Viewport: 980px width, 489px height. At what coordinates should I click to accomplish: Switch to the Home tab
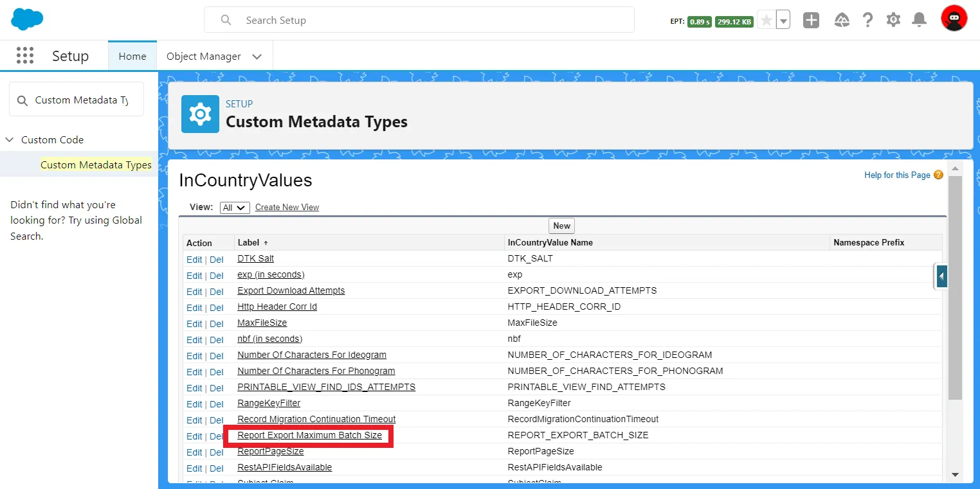[132, 57]
